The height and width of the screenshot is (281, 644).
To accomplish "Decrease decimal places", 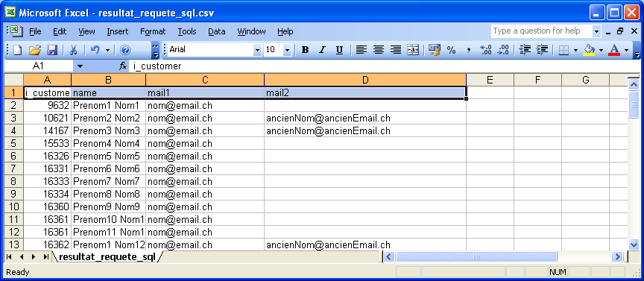I will tap(503, 50).
